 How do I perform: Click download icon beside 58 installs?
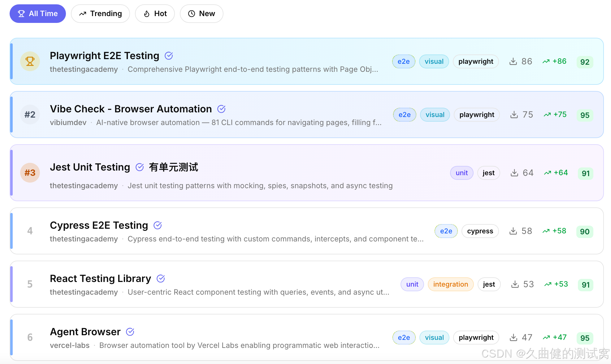[x=513, y=231]
